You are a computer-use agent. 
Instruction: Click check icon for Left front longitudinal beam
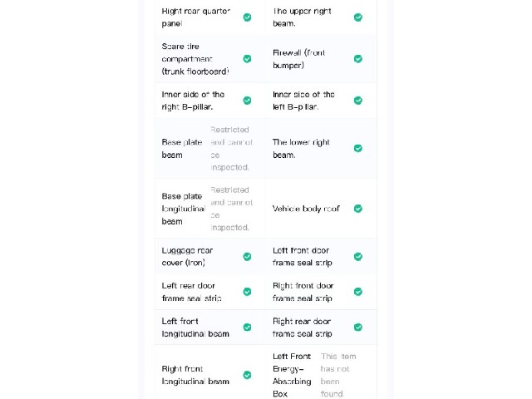pyautogui.click(x=248, y=327)
